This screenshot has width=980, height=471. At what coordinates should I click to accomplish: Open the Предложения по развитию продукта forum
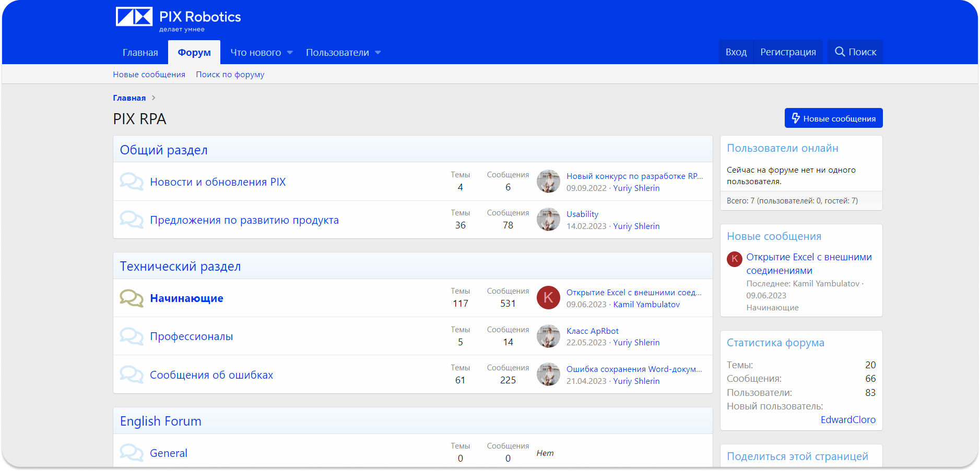(244, 220)
